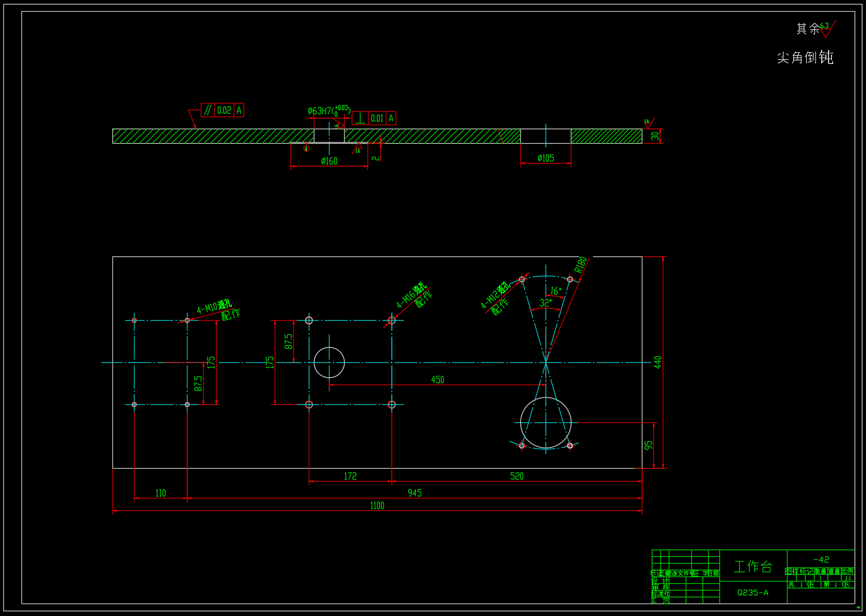Click the 4-M10 hole callout
The image size is (866, 616).
[218, 310]
